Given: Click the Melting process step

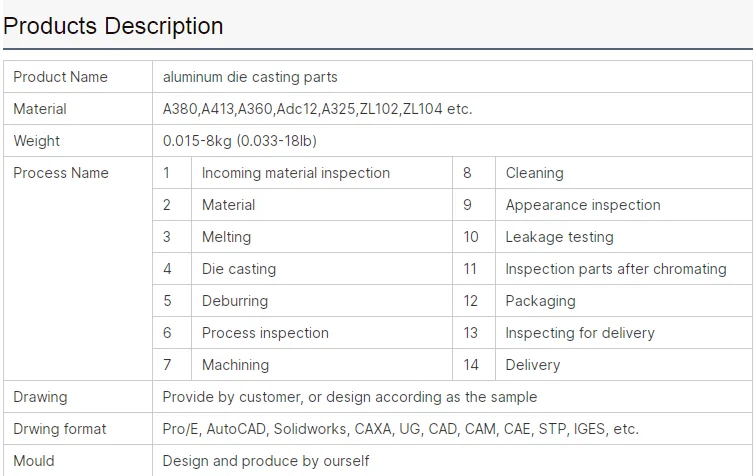Looking at the screenshot, I should pos(226,237).
